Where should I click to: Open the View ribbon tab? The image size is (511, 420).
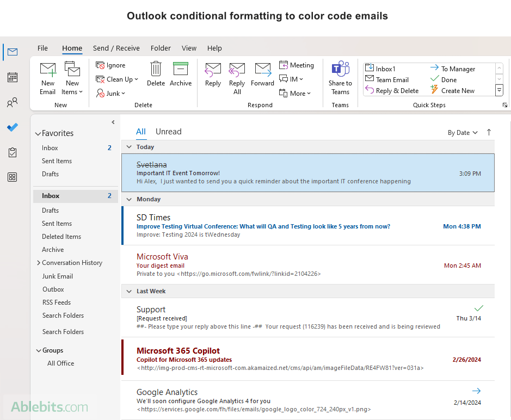click(x=189, y=48)
